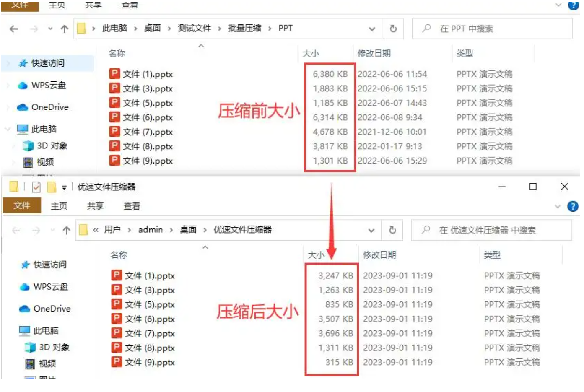Select 文件 (7).pptx sized 4,678 KB

coord(141,132)
